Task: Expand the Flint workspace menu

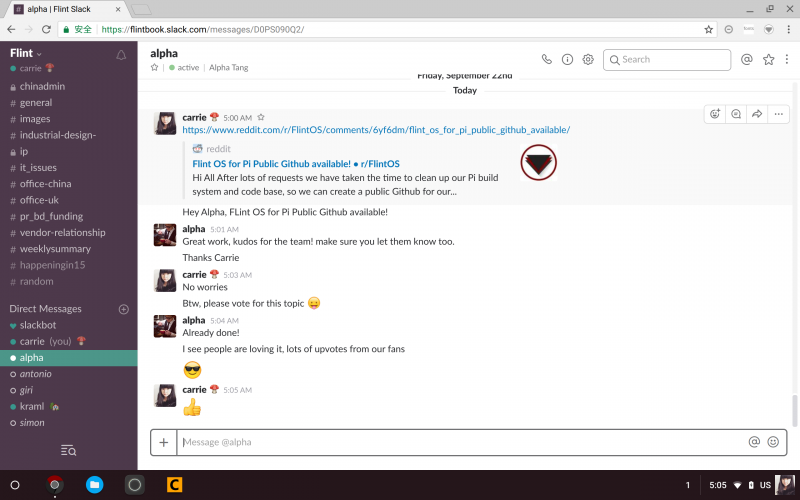Action: pyautogui.click(x=25, y=53)
